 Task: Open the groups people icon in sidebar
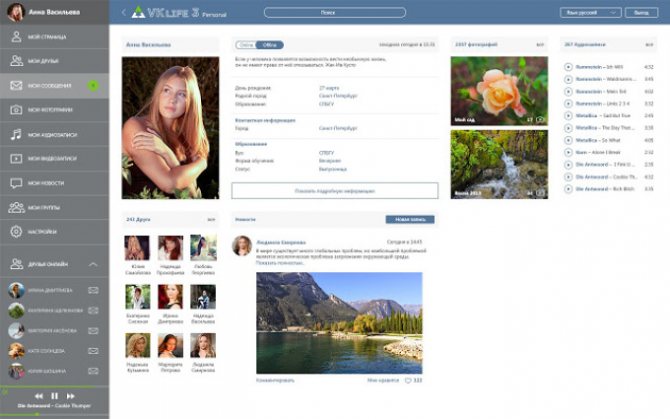tap(16, 208)
